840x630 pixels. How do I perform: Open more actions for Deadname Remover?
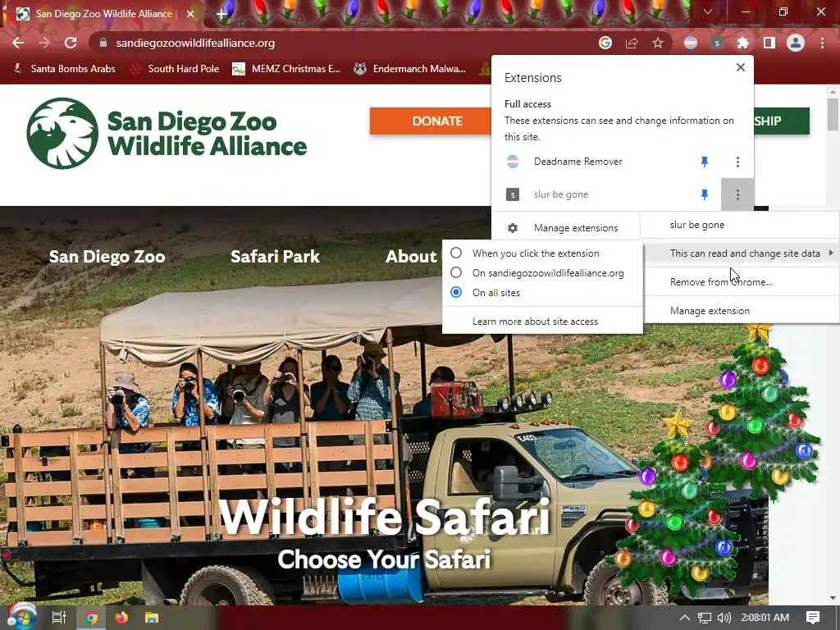point(737,162)
